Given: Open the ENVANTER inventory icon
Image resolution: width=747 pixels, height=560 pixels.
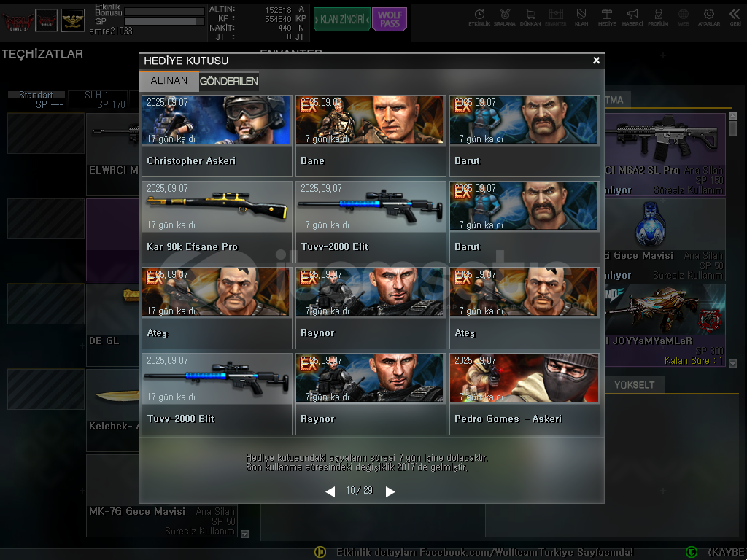Looking at the screenshot, I should 555,17.
